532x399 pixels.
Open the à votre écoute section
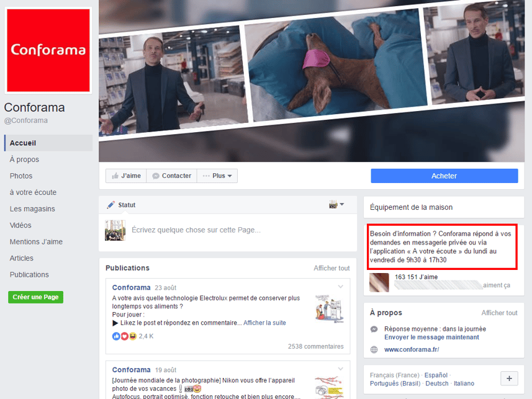coord(33,192)
